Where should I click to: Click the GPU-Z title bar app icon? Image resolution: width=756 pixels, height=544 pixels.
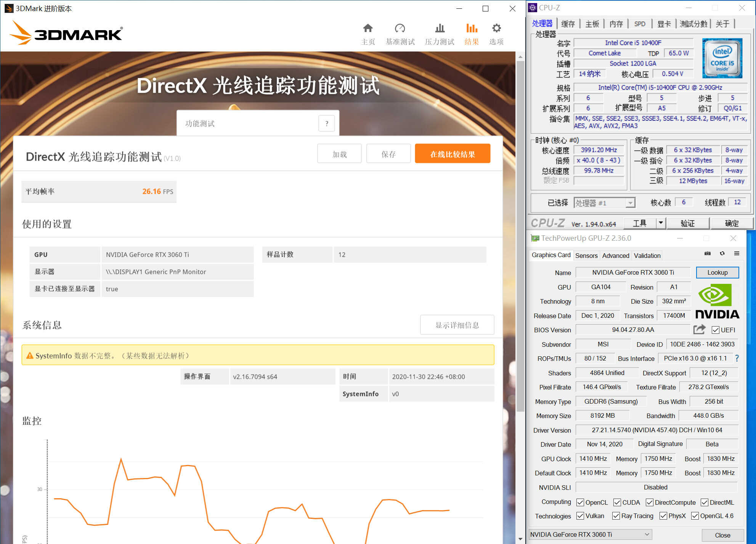535,238
